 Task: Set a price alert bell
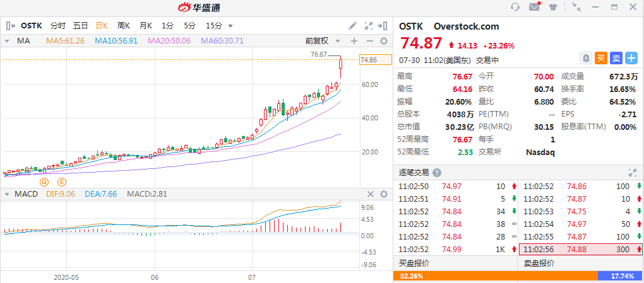tap(586, 58)
